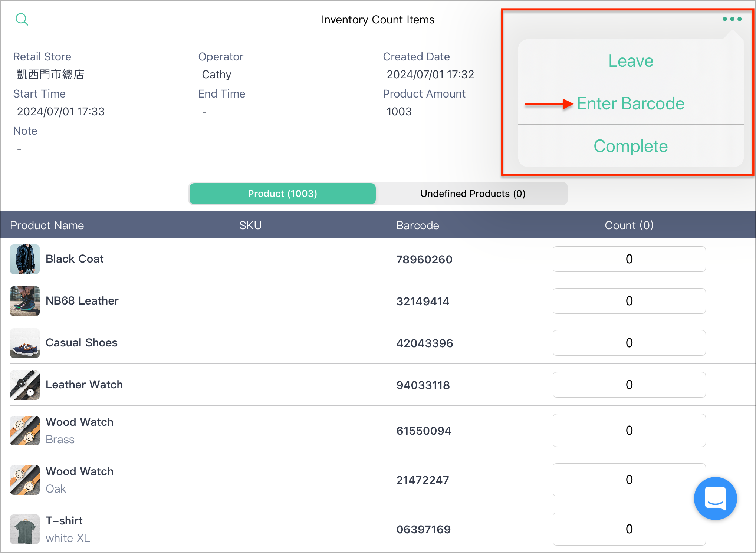Click the created date 2024/07/01 17:32
Viewport: 756px width, 553px height.
tap(430, 75)
